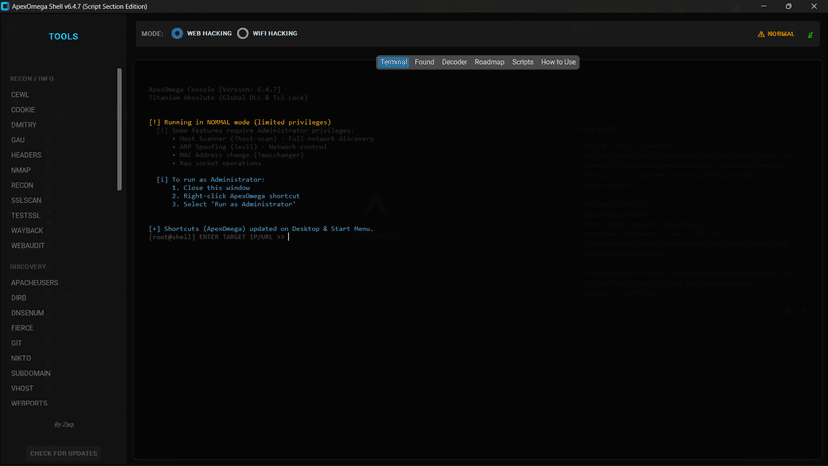Select the FIERCE tool
The width and height of the screenshot is (828, 466).
click(x=22, y=328)
